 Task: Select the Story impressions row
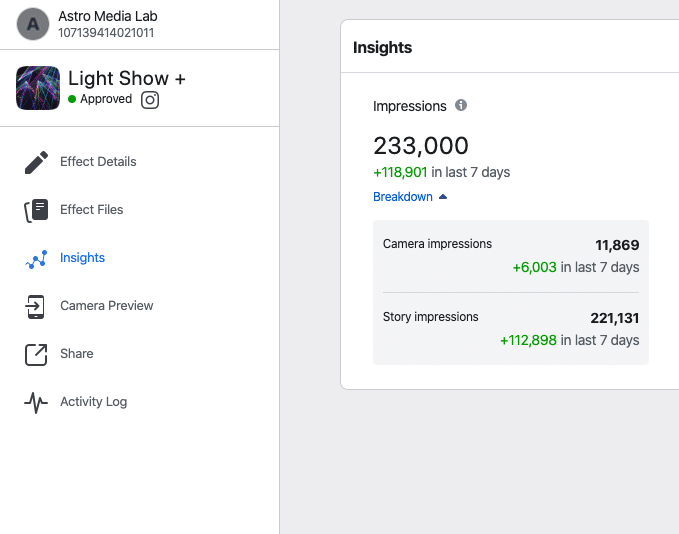[x=511, y=329]
